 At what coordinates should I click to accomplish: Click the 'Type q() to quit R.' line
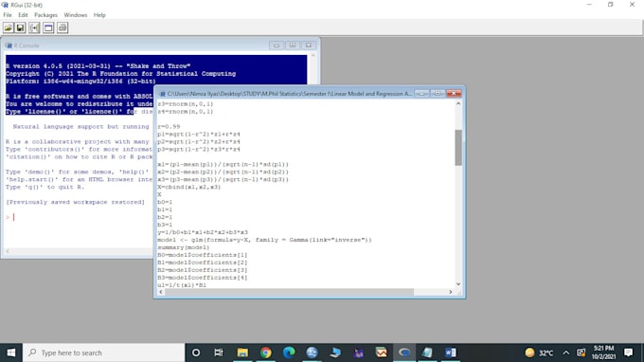click(45, 187)
